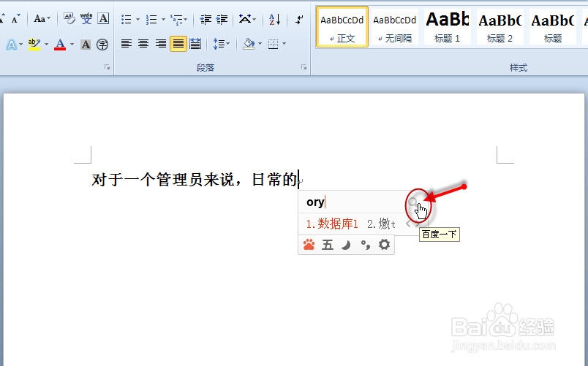The width and height of the screenshot is (588, 366).
Task: Center the paragraph text
Action: tap(143, 44)
